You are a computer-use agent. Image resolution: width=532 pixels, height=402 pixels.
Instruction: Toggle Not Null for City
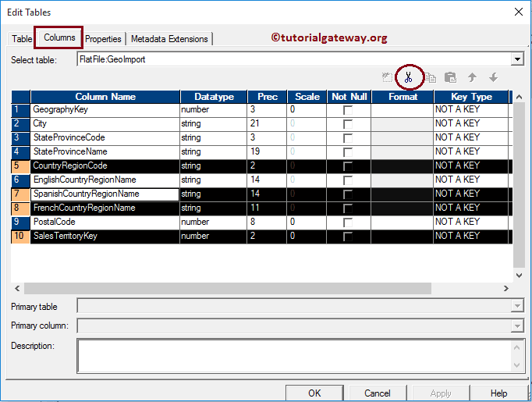348,124
